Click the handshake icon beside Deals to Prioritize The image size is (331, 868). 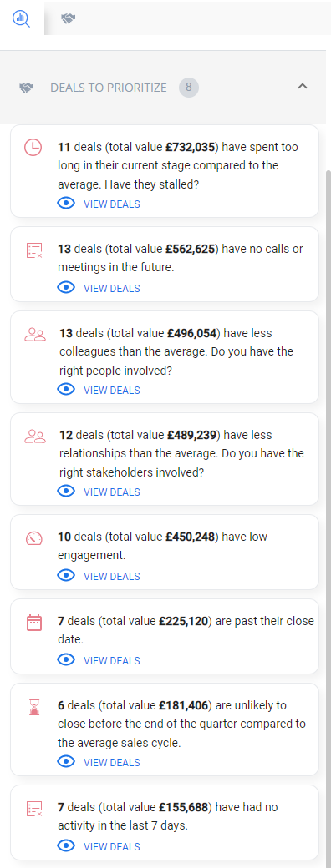[27, 88]
